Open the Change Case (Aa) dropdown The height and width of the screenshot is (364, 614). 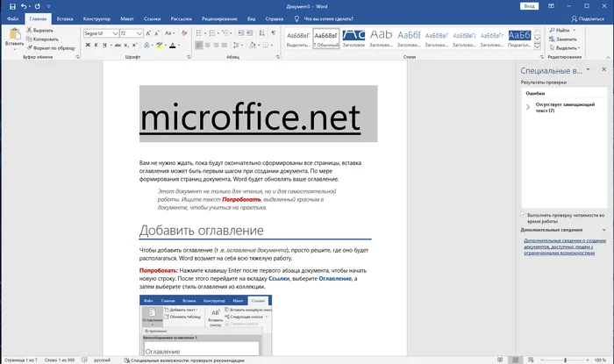click(170, 33)
